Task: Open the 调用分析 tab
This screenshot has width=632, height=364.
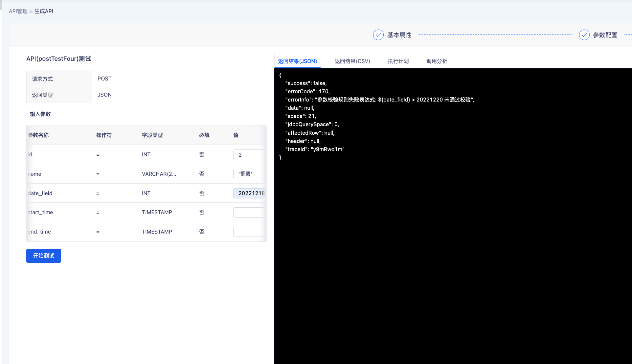Action: pyautogui.click(x=437, y=61)
